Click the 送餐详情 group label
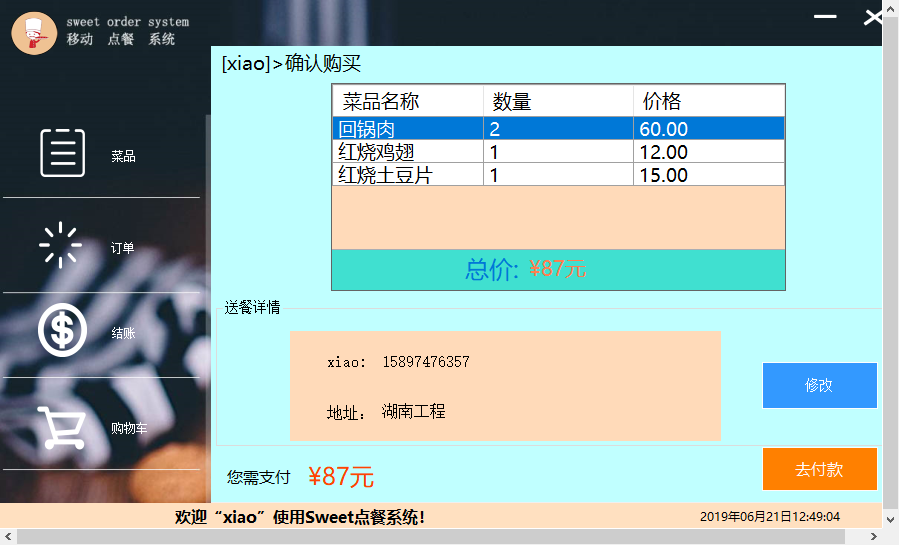This screenshot has width=899, height=545. 252,308
